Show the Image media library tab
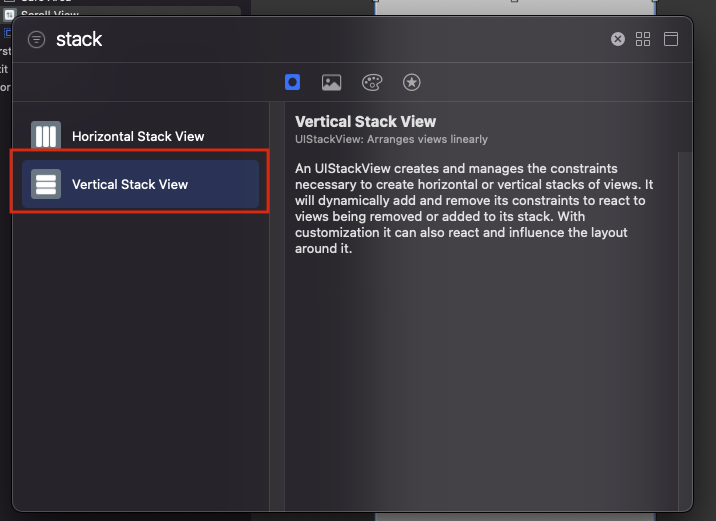 [332, 83]
